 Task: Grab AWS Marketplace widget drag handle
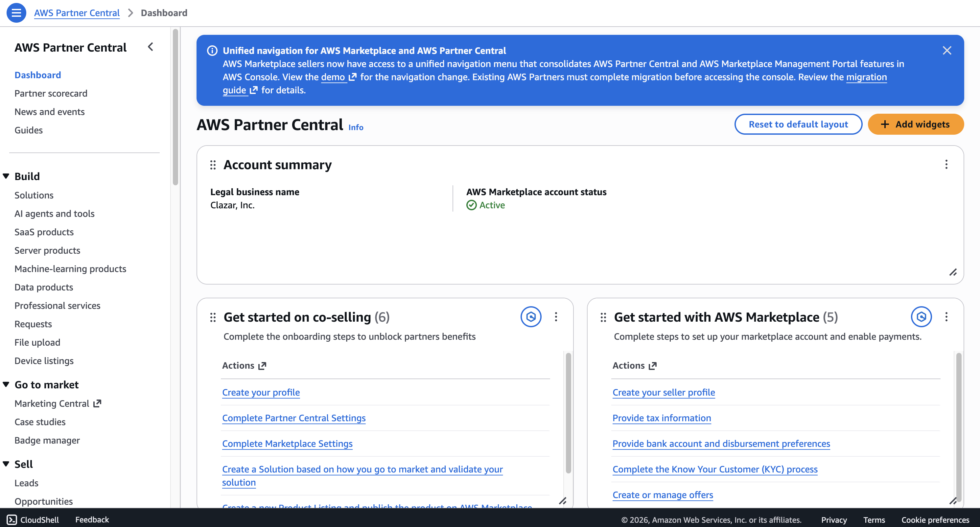603,317
